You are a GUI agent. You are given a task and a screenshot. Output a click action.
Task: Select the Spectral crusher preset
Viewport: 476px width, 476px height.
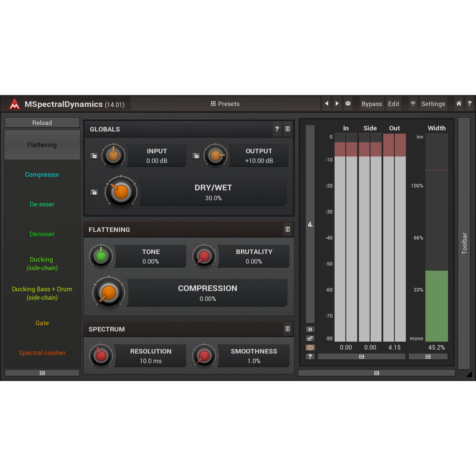point(42,353)
